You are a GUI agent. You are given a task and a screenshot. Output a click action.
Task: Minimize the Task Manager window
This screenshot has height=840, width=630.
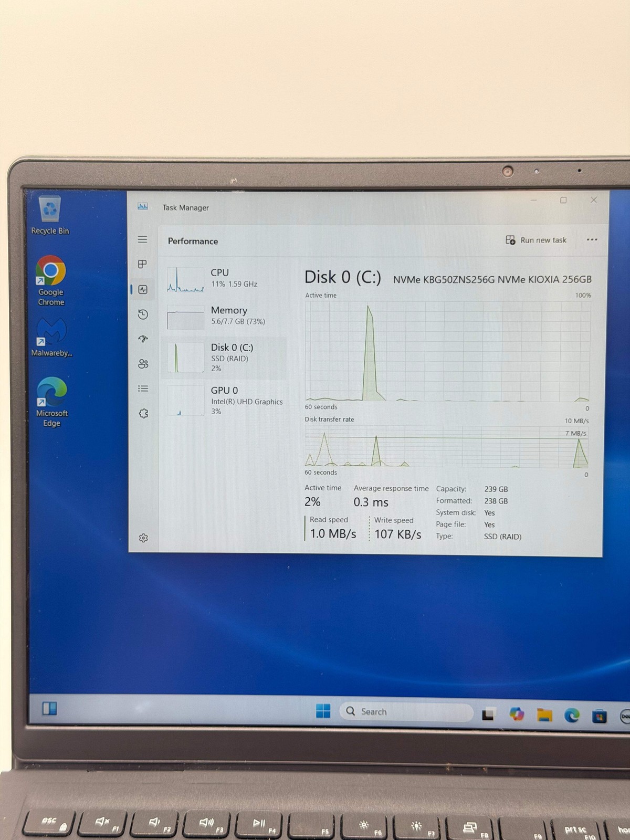tap(533, 200)
